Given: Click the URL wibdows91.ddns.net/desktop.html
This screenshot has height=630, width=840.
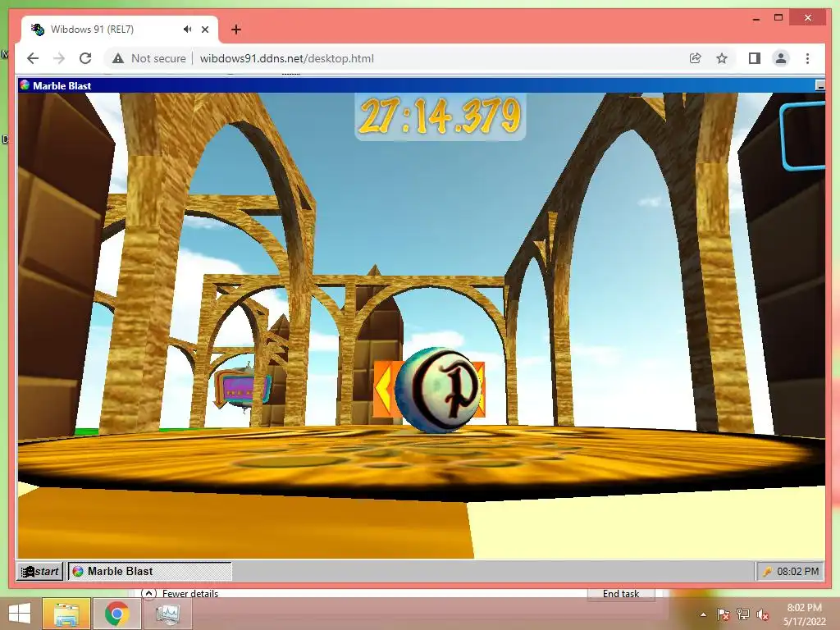Looking at the screenshot, I should pos(286,58).
